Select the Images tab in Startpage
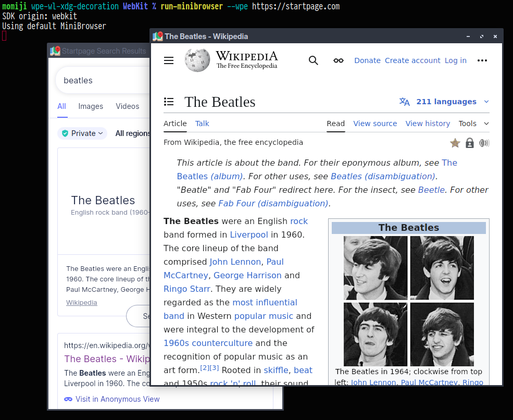513x420 pixels. [x=91, y=106]
